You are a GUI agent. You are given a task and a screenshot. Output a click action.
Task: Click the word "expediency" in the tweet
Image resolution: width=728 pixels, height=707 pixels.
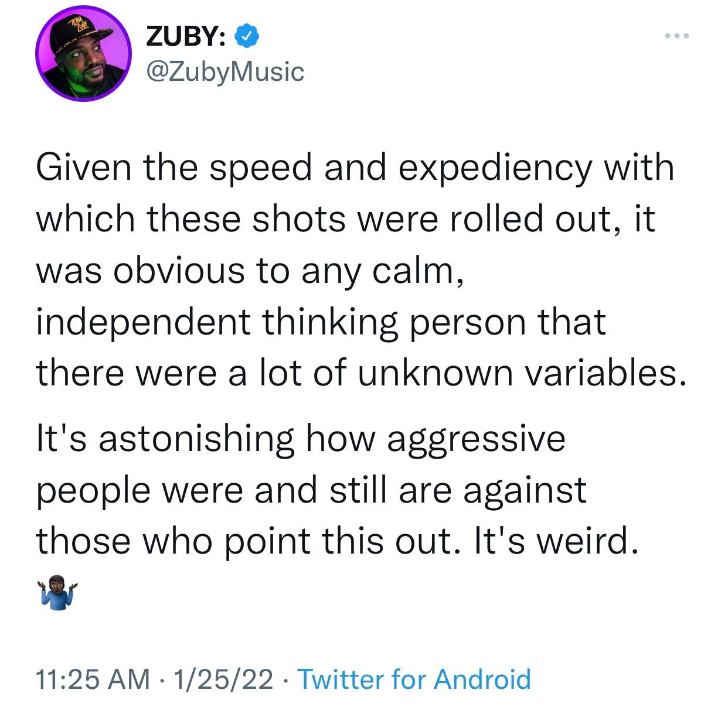click(x=496, y=168)
